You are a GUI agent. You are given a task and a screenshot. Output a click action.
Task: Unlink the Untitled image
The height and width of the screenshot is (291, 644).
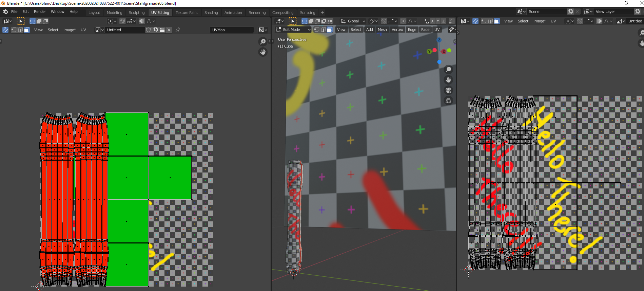click(169, 30)
